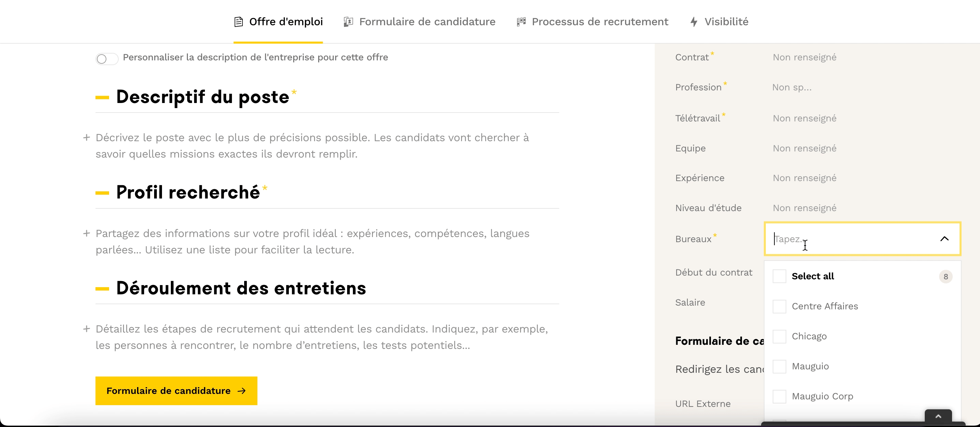Collapse the Bureaux dropdown with chevron
The image size is (980, 427).
[944, 239]
